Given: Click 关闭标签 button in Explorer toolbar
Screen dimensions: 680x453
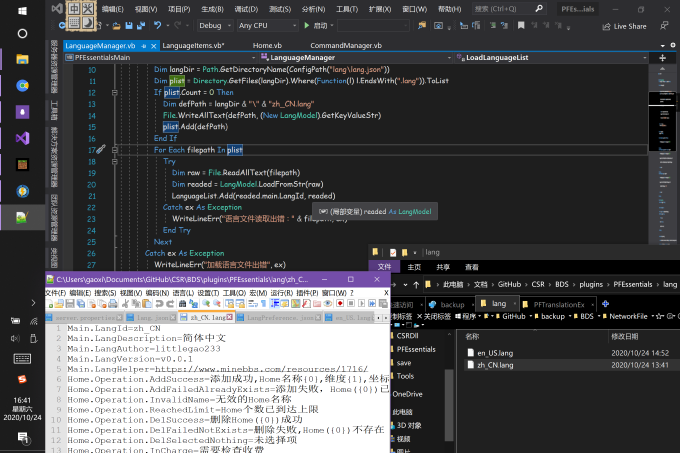Looking at the screenshot, I should (434, 316).
